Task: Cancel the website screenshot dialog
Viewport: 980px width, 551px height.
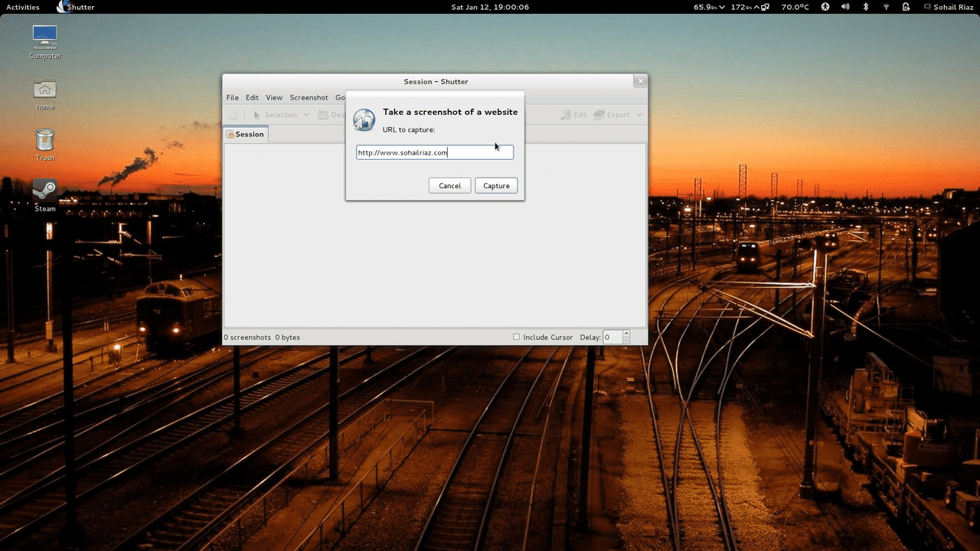Action: coord(449,185)
